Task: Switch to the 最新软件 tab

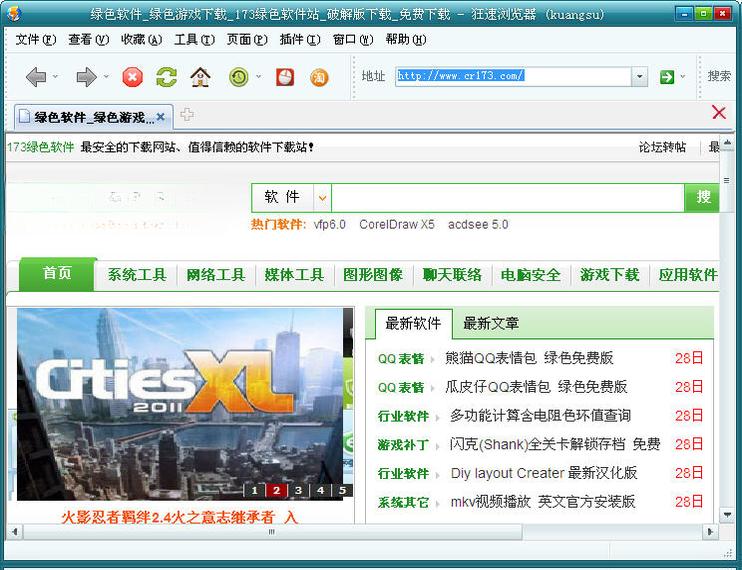Action: [413, 324]
